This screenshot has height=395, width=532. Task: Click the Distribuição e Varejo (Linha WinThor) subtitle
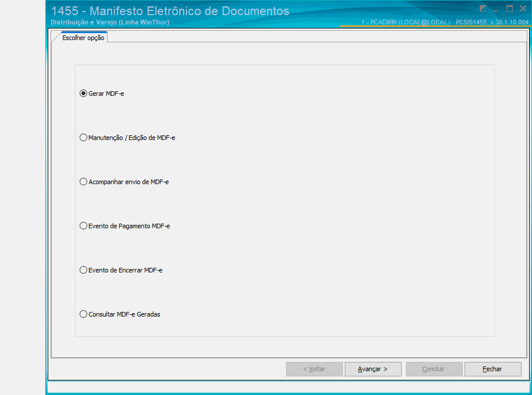pyautogui.click(x=110, y=22)
